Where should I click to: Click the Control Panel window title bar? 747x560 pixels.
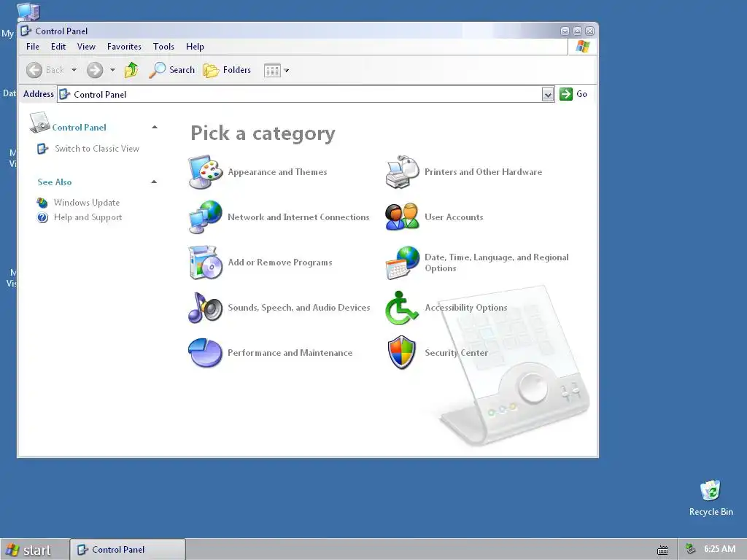coord(307,31)
